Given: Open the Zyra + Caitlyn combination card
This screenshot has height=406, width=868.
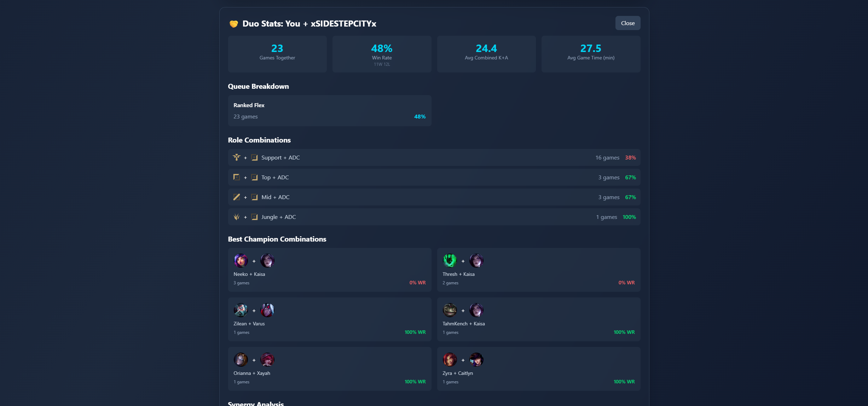Looking at the screenshot, I should coord(538,369).
